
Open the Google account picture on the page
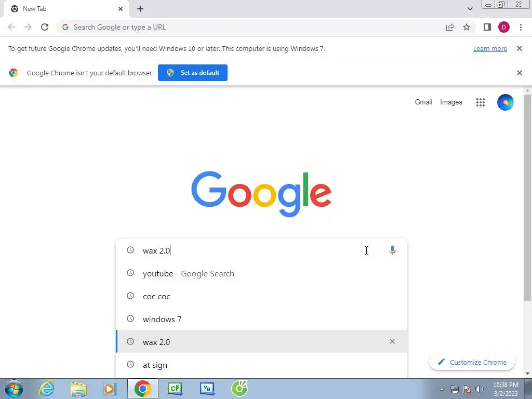(505, 102)
